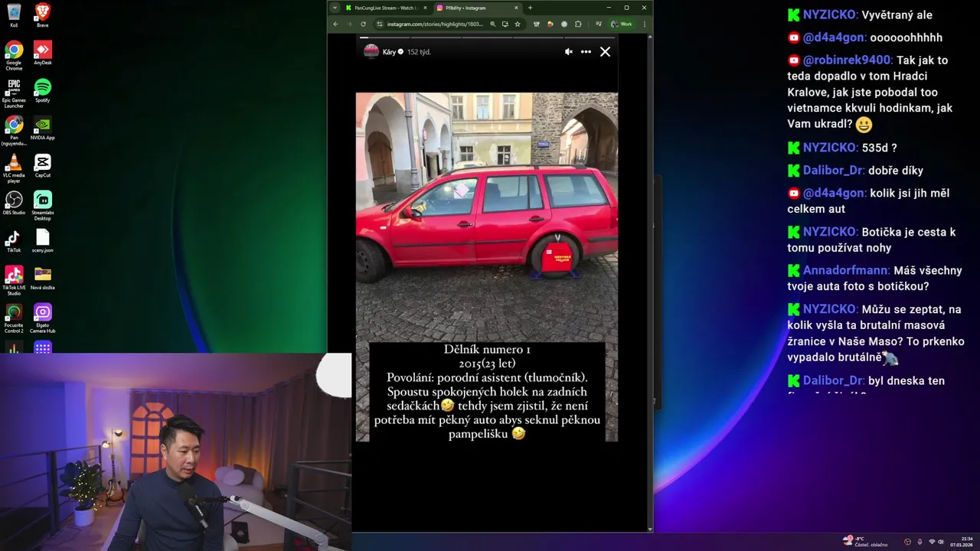Open the weather widget in taskbar

point(865,541)
